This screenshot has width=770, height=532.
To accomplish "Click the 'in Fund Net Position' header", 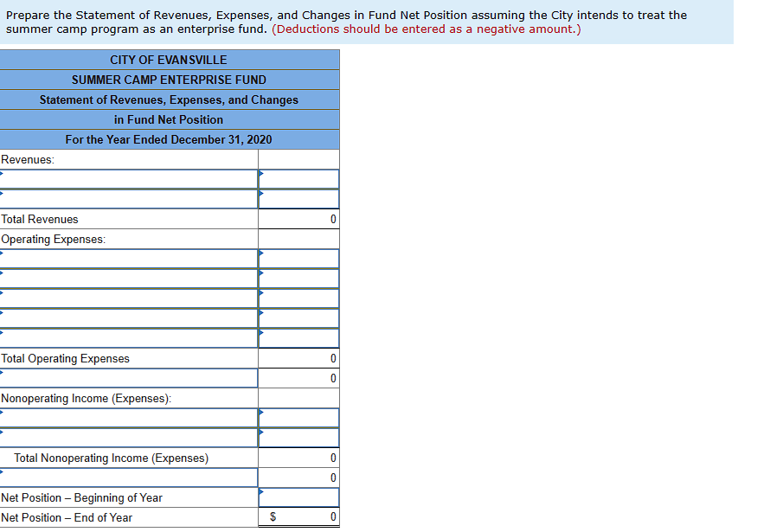I will [169, 119].
